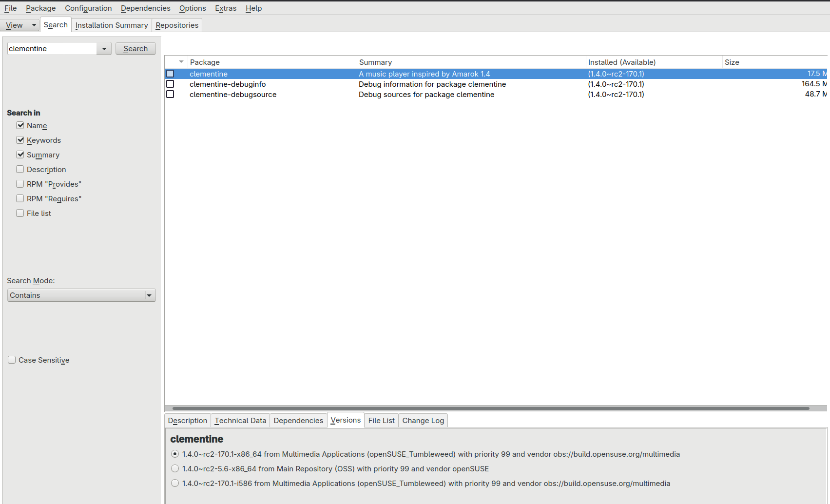
Task: Open the View dropdown button
Action: pos(19,25)
